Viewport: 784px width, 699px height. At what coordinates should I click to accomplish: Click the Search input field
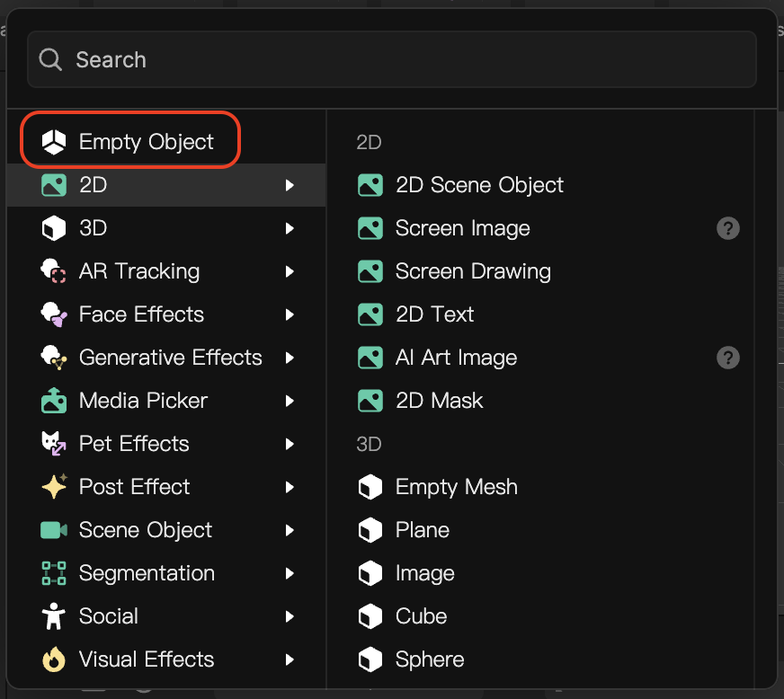click(391, 59)
